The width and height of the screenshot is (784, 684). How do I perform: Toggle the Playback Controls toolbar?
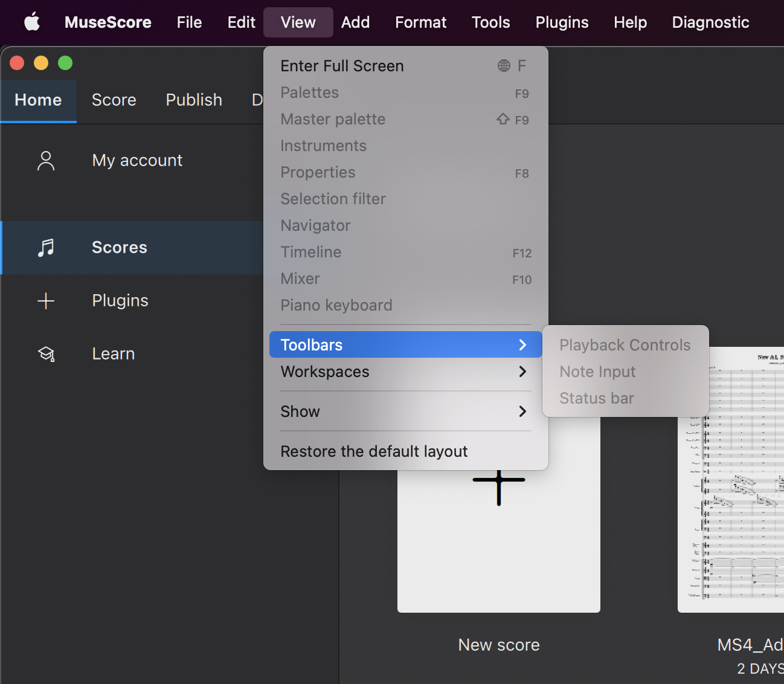(x=625, y=344)
